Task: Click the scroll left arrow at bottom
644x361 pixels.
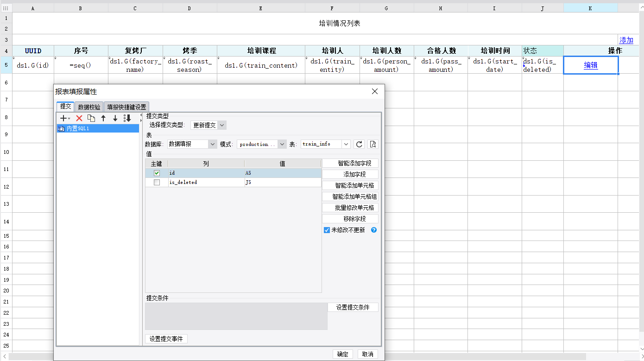Action: point(4,356)
